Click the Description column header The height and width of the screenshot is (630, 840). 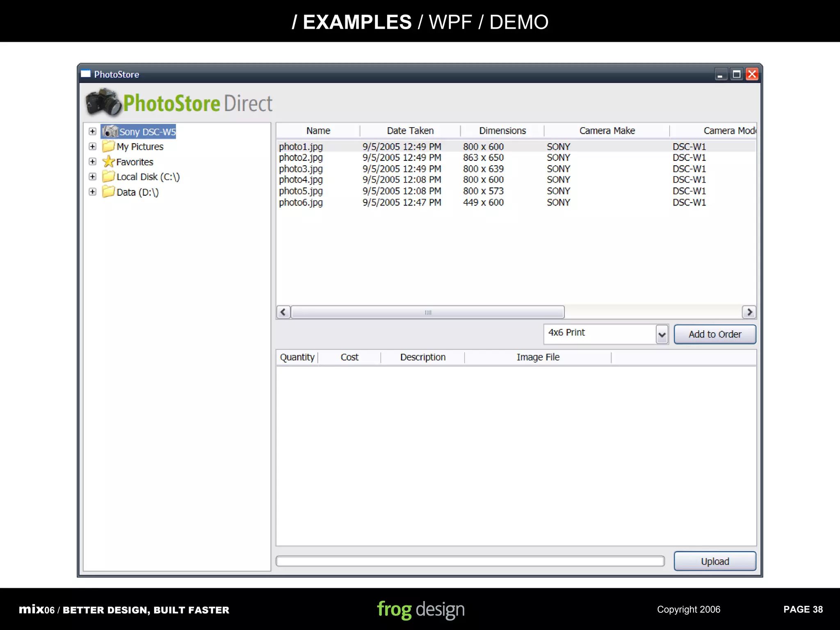point(423,357)
